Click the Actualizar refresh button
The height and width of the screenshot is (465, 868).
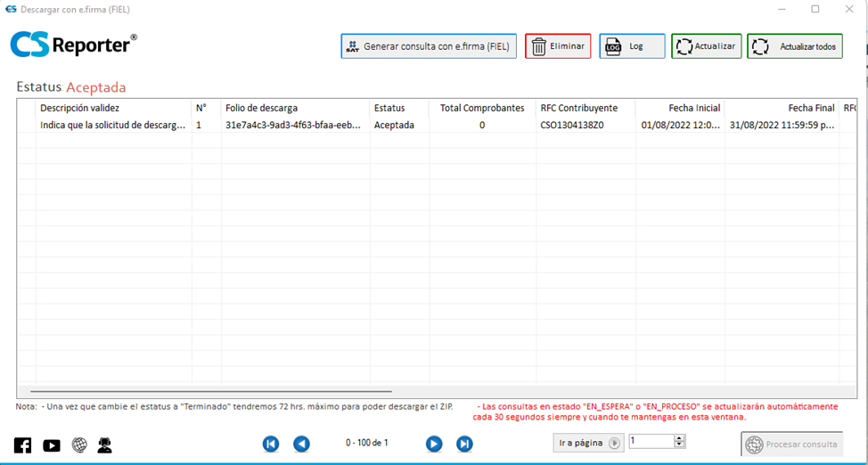tap(707, 46)
